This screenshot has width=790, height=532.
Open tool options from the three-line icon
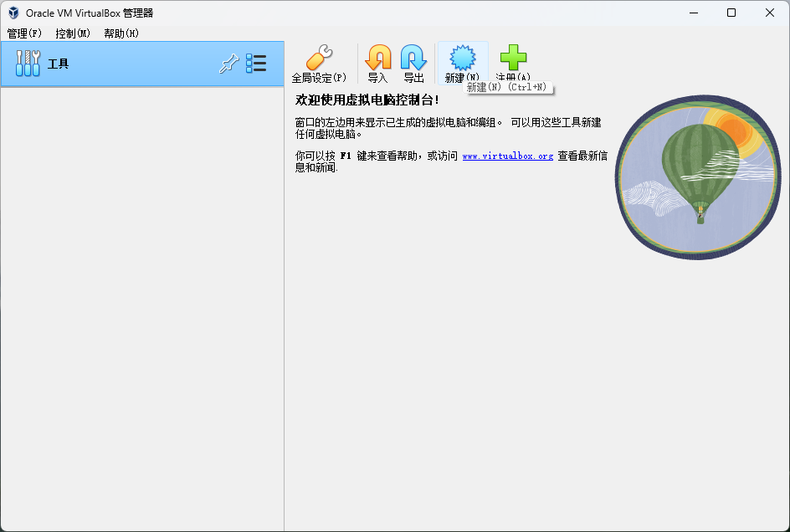tap(258, 63)
